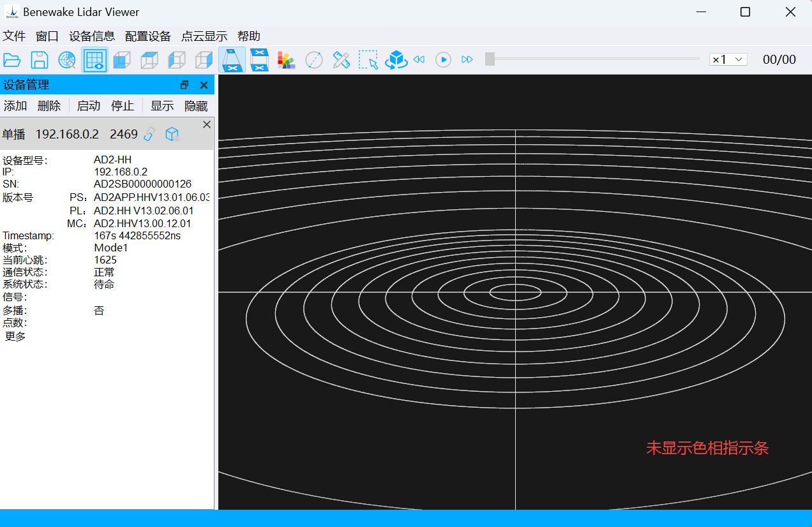Click the 删除 device button
The image size is (812, 527).
click(x=49, y=106)
